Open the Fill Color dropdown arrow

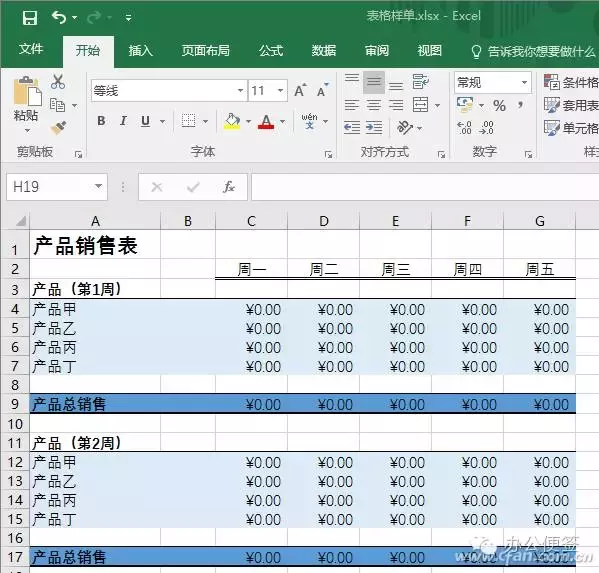[x=249, y=121]
